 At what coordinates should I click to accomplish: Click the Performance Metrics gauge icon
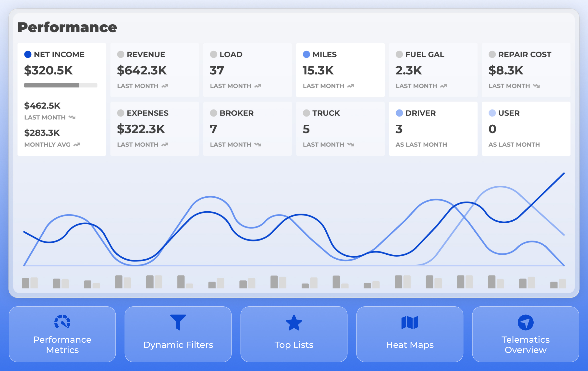click(x=62, y=322)
